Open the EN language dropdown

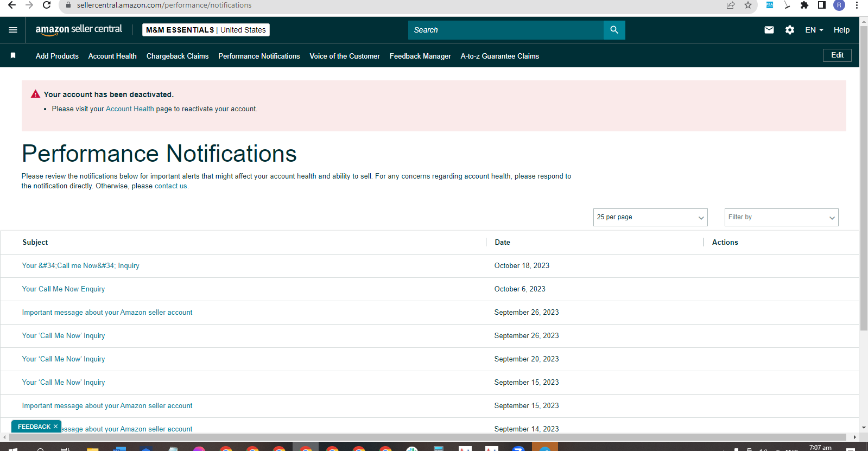[x=814, y=30]
